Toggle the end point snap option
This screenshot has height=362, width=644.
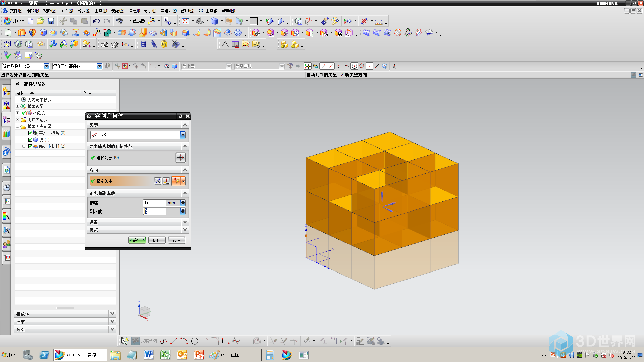tap(323, 66)
